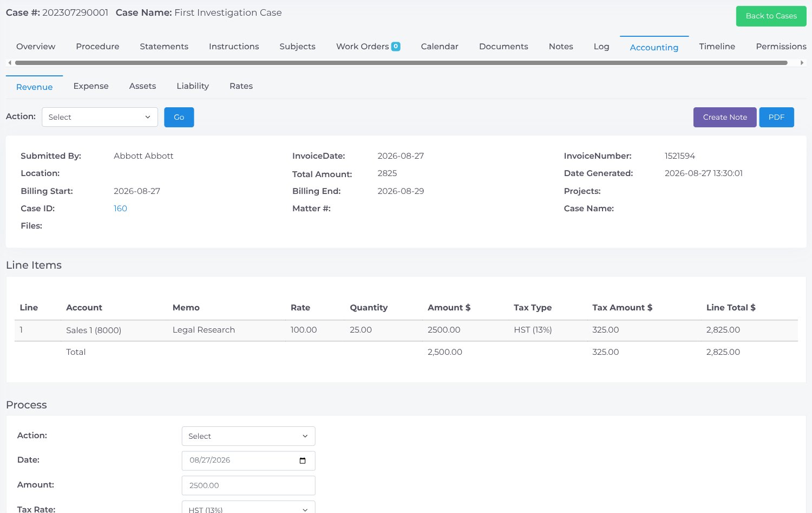Viewport: 812px width, 513px height.
Task: Open the Tax Rate HST dropdown
Action: coord(248,507)
